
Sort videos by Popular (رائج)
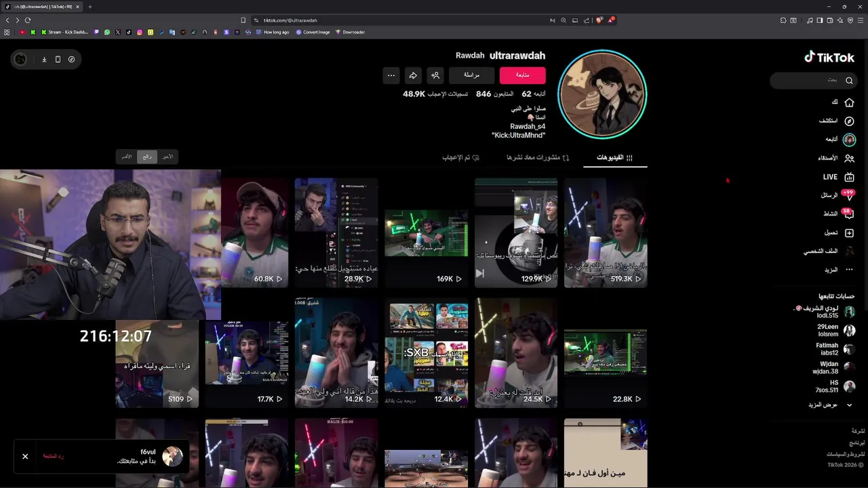[146, 157]
